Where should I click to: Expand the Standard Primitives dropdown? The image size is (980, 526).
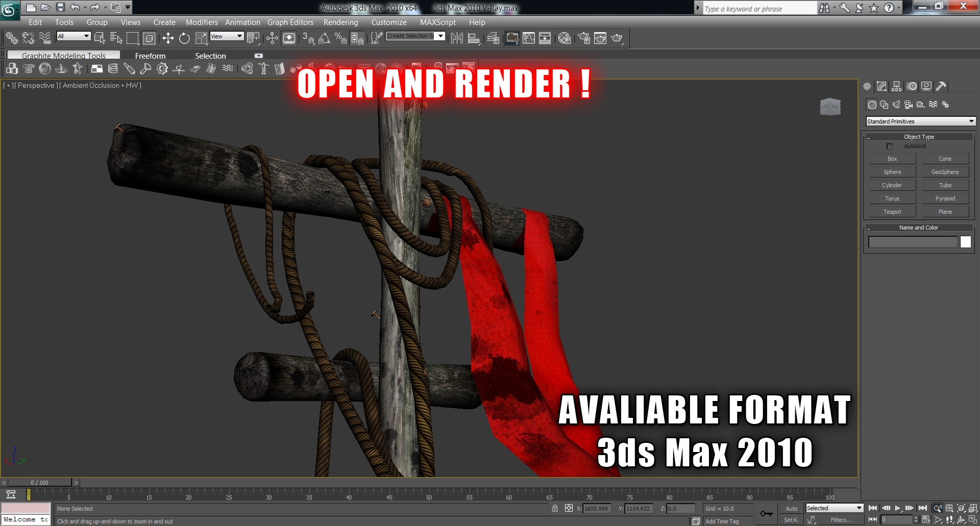tap(921, 121)
